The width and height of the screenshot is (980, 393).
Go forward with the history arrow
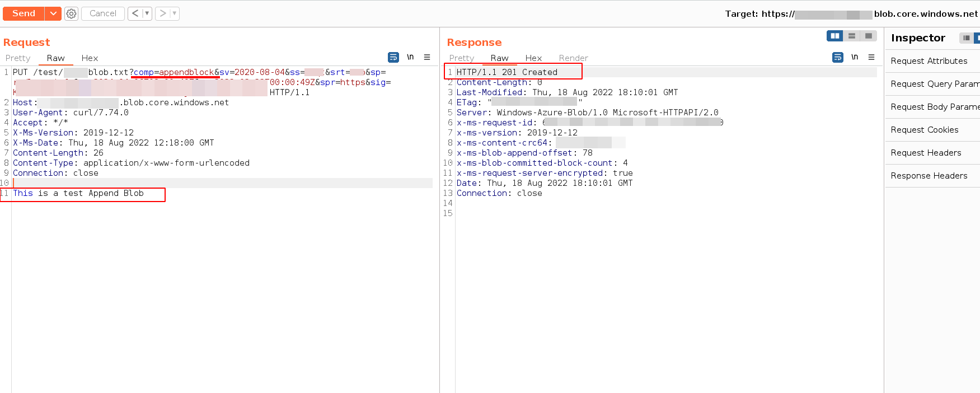click(x=162, y=13)
